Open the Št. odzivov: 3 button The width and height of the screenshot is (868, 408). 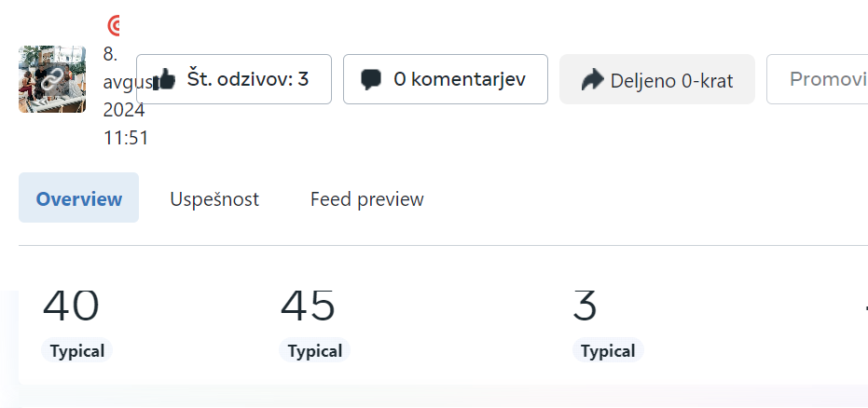click(234, 79)
